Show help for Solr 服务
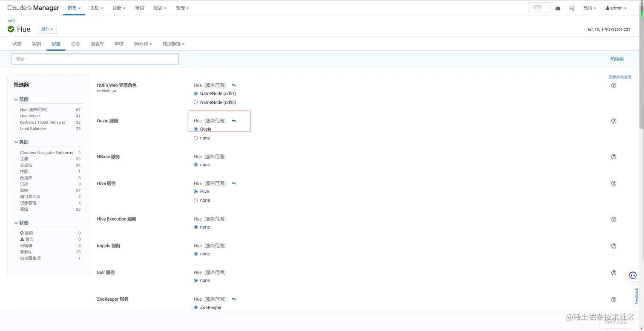Viewport: 644px width, 331px height. click(x=614, y=273)
